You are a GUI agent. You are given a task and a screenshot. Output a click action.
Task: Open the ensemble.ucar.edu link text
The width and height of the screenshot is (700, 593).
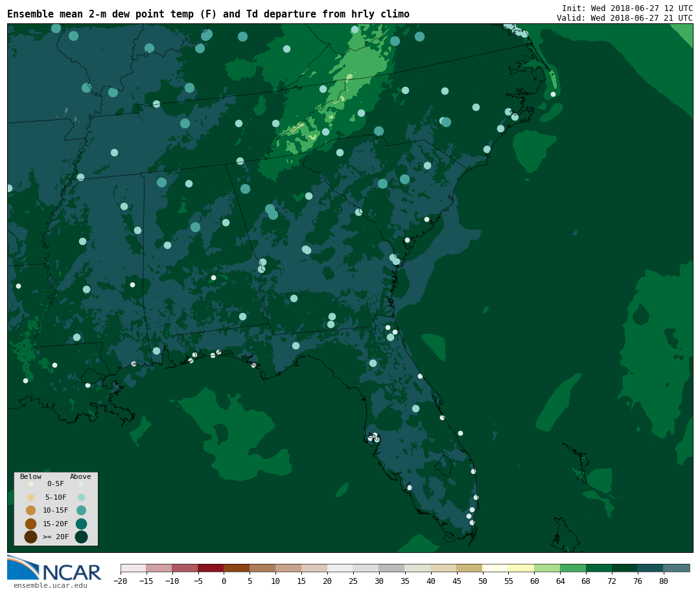point(51,585)
